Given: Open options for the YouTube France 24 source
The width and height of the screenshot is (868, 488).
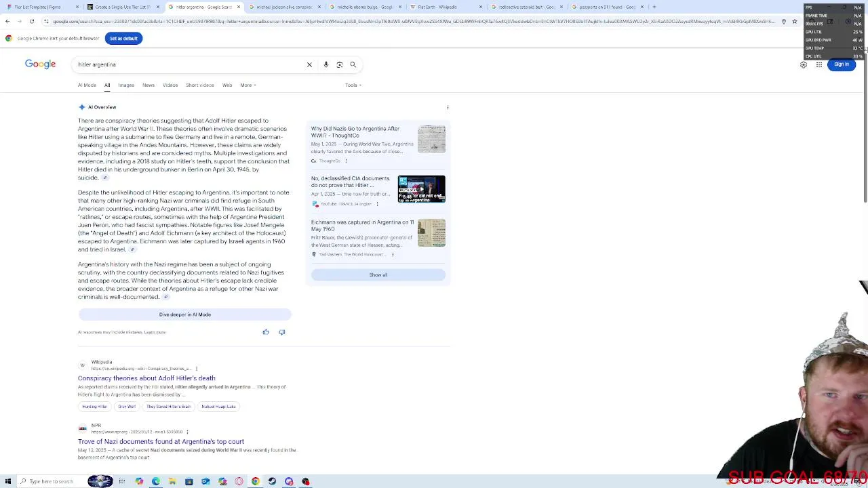Looking at the screenshot, I should coord(377,204).
